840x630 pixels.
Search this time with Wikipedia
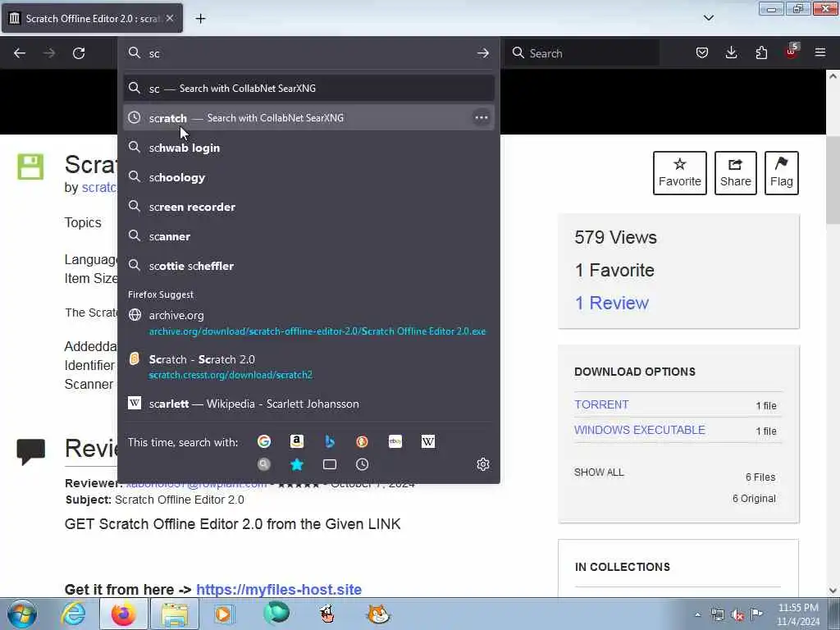[428, 441]
